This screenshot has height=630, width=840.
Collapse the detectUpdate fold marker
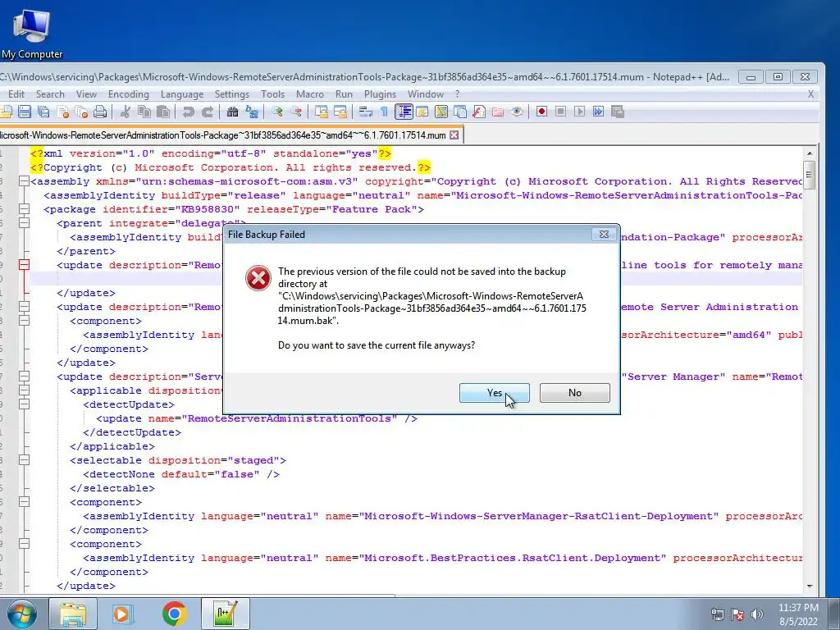click(x=24, y=404)
